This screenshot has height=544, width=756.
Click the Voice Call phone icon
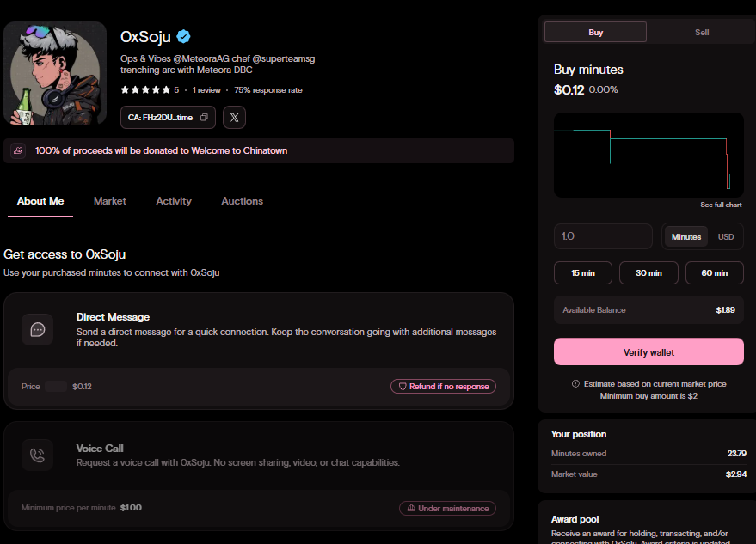(38, 455)
